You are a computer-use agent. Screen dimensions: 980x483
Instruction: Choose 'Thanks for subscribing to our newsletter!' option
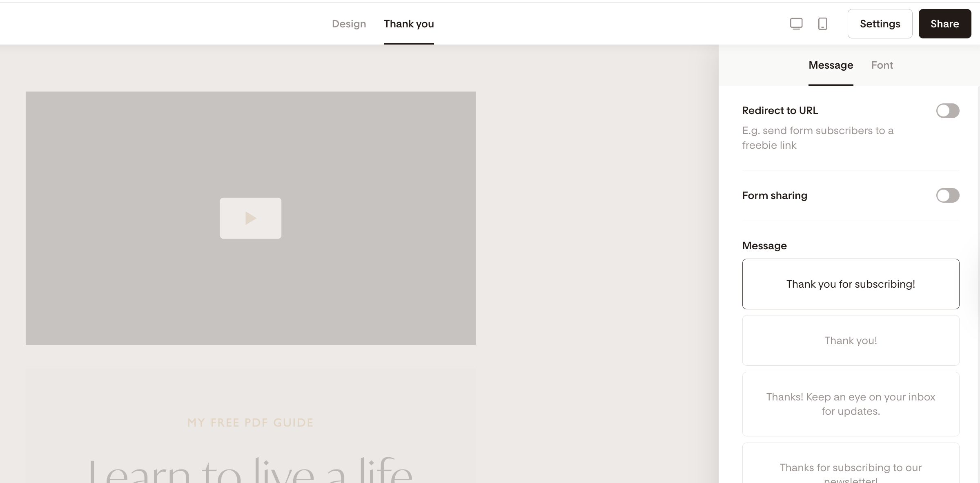851,468
